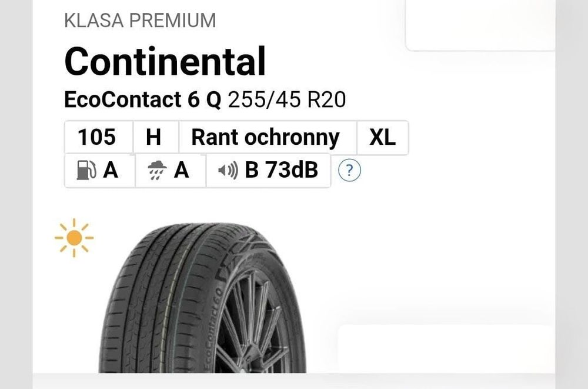588x389 pixels.
Task: Click the blank white card at top right
Action: pos(480,25)
